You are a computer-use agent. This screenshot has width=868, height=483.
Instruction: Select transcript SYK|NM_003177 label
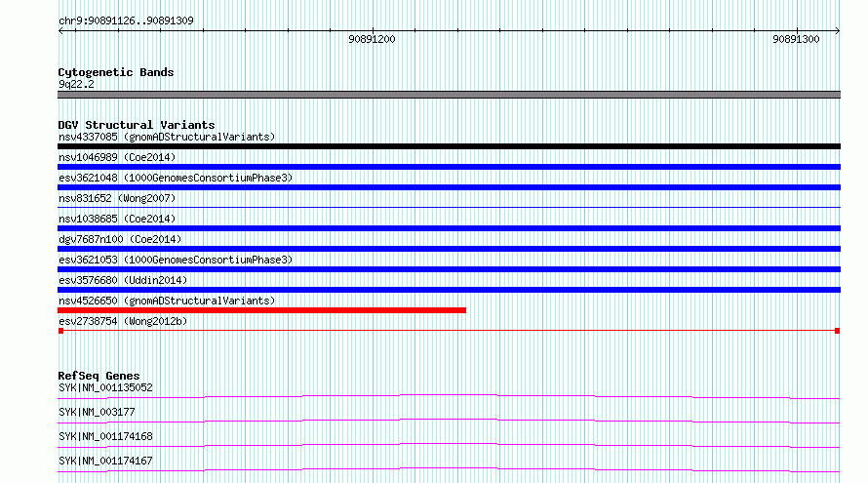point(97,412)
